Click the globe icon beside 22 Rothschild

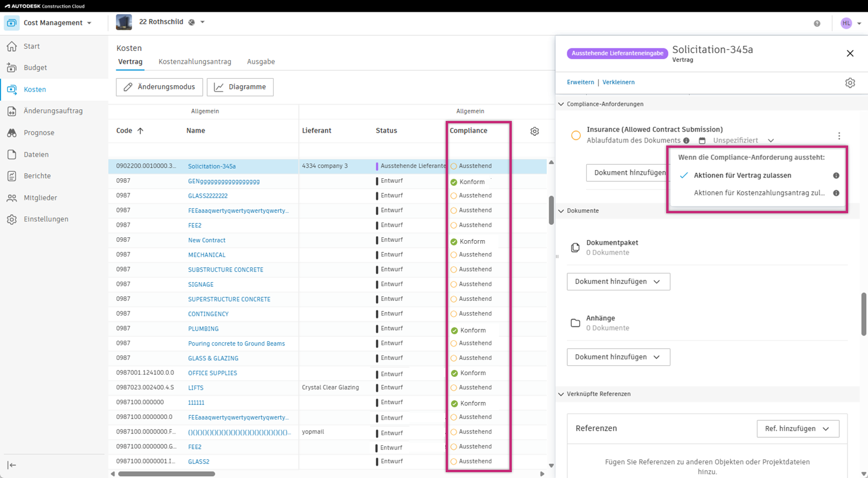191,22
